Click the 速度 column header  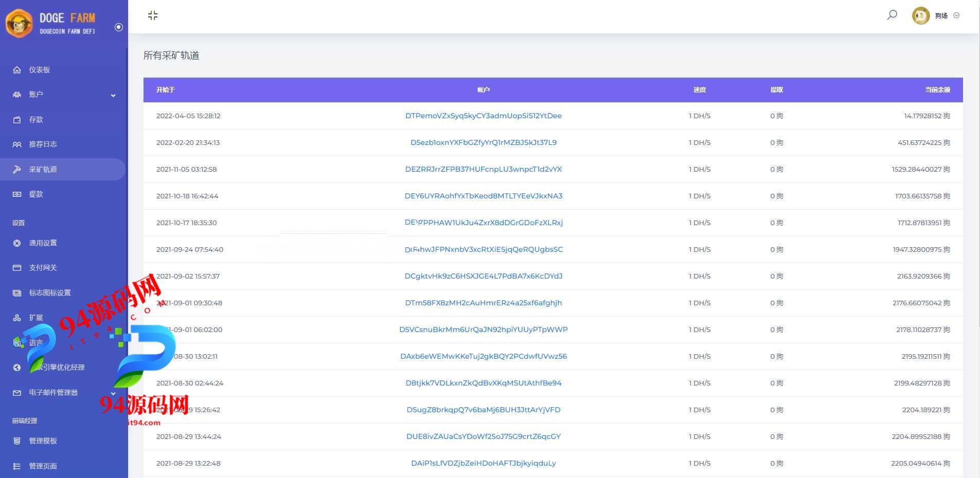coord(700,90)
